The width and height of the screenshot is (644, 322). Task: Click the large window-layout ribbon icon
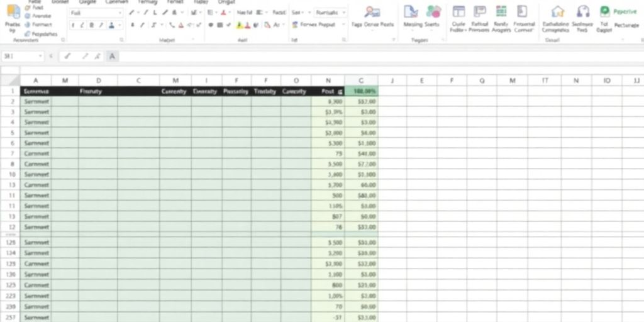point(458,11)
